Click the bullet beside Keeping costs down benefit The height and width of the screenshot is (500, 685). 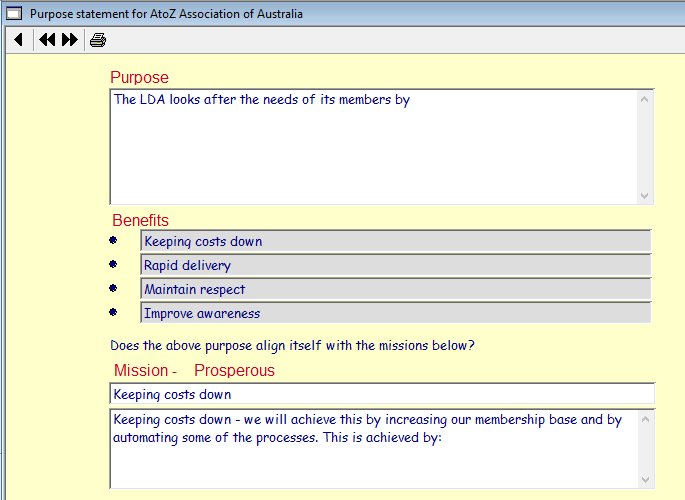(113, 241)
